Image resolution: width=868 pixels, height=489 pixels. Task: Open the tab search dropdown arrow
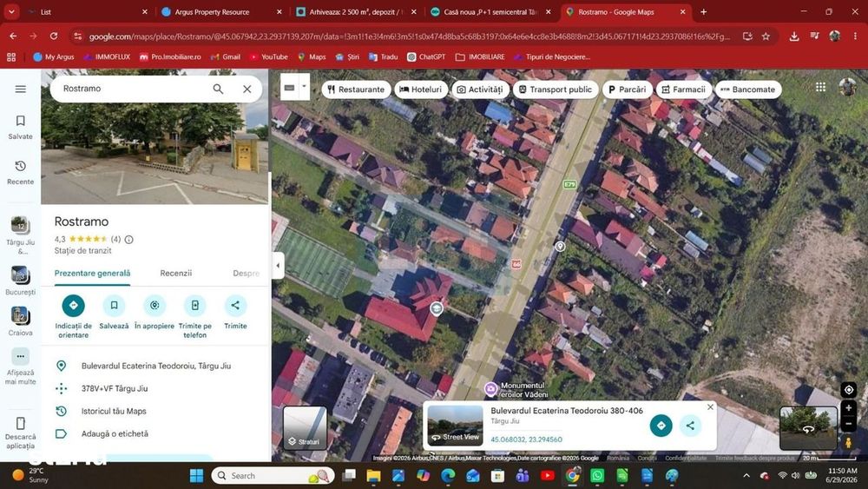[11, 11]
